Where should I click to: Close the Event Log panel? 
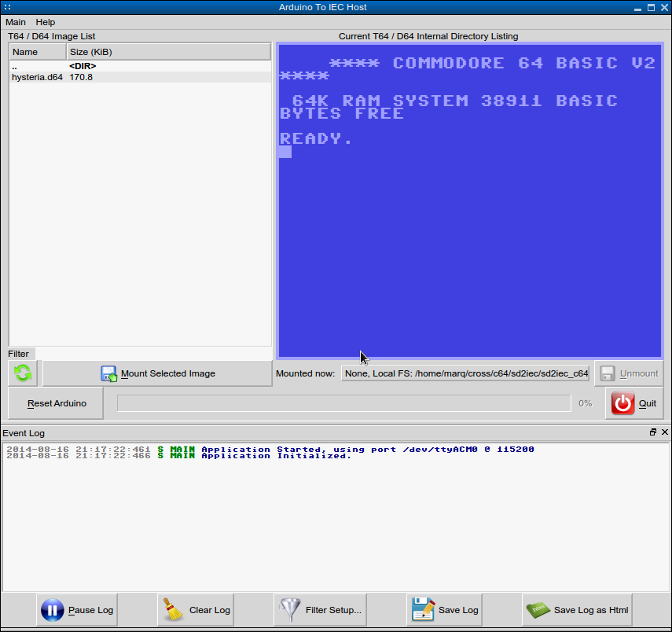pyautogui.click(x=665, y=432)
